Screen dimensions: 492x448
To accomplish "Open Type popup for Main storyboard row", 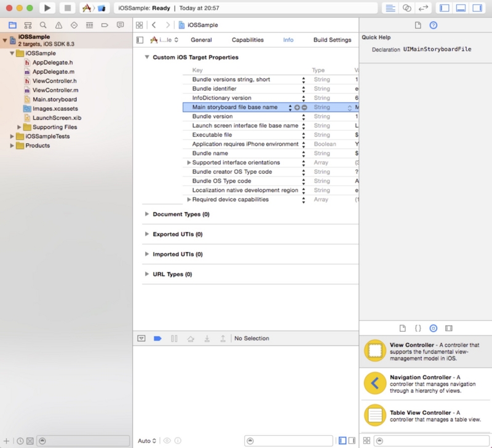I will point(349,108).
